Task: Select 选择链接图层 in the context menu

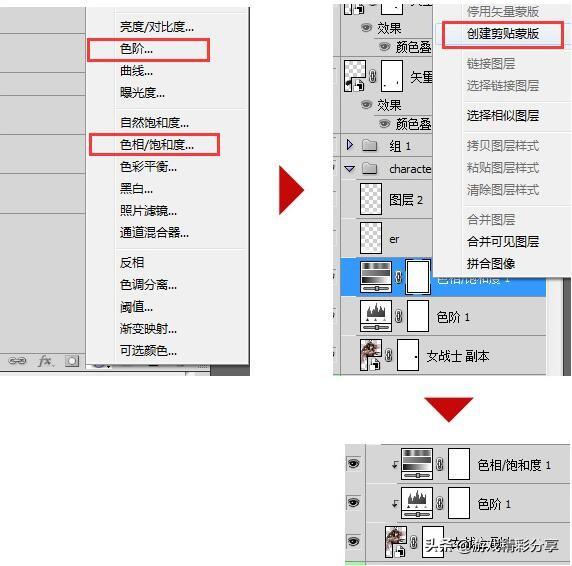Action: point(503,86)
